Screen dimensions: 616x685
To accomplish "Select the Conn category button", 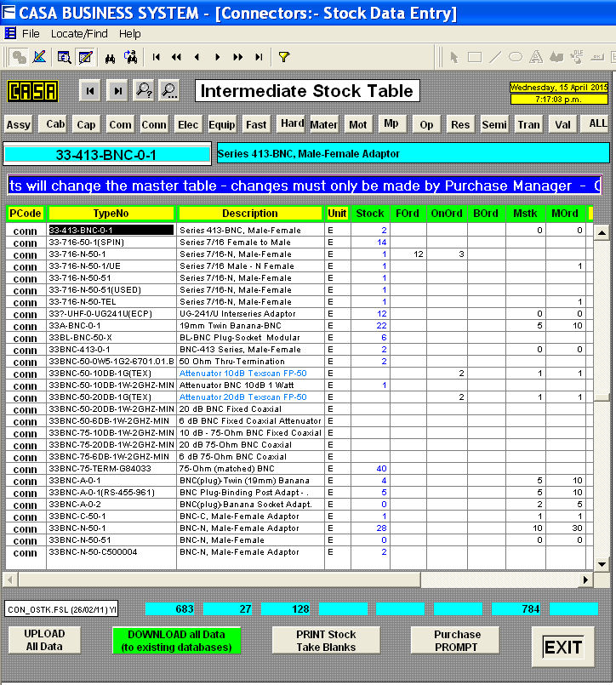I will coord(154,124).
